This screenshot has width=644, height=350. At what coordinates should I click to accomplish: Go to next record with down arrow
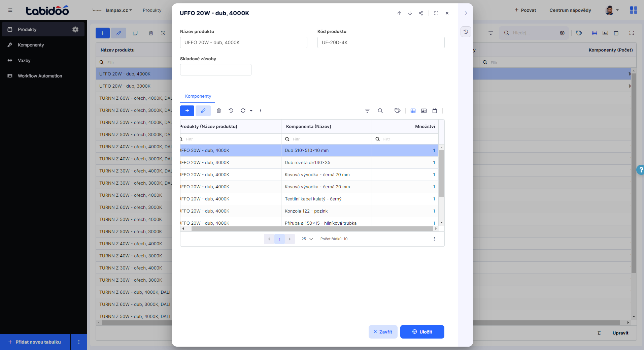pos(410,13)
